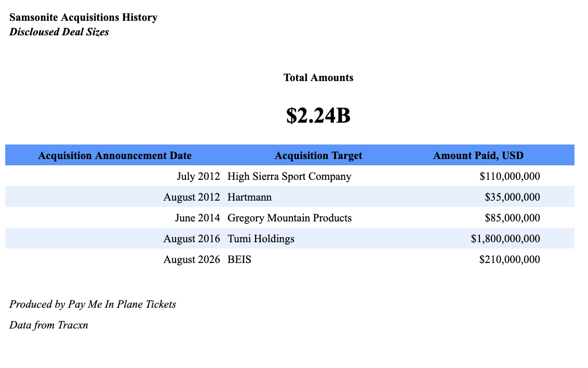Select 'High Sierra Sport Company' cell
This screenshot has width=588, height=368.
click(x=289, y=176)
